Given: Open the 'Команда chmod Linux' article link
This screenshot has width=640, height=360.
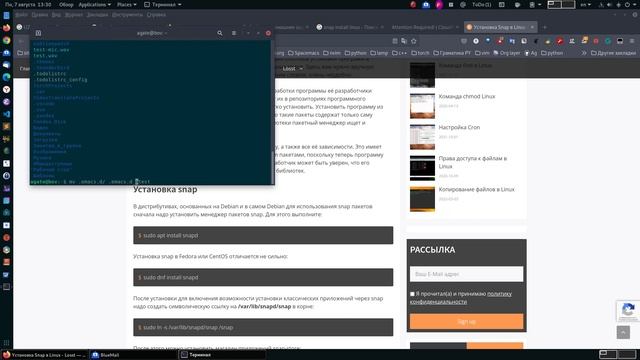Looking at the screenshot, I should (x=467, y=96).
